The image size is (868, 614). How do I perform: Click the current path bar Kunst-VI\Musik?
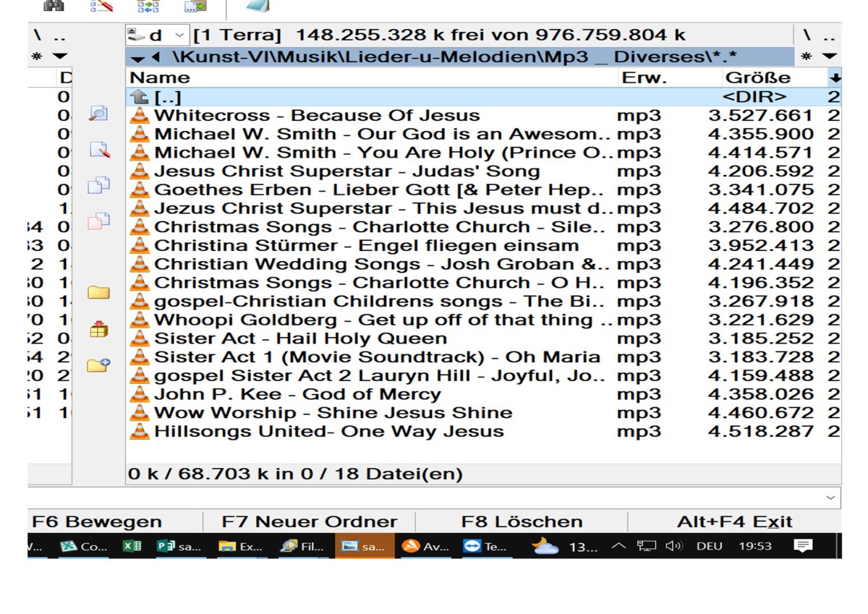coord(459,57)
